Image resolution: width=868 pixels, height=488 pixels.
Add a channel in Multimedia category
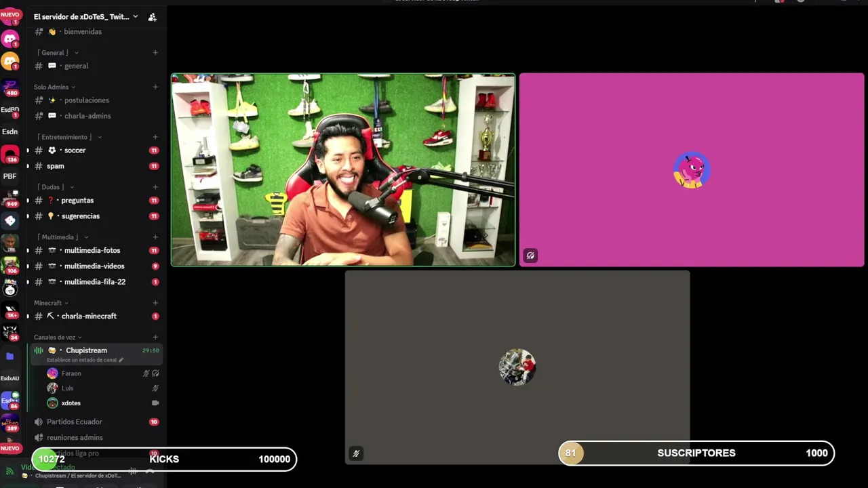(x=155, y=237)
